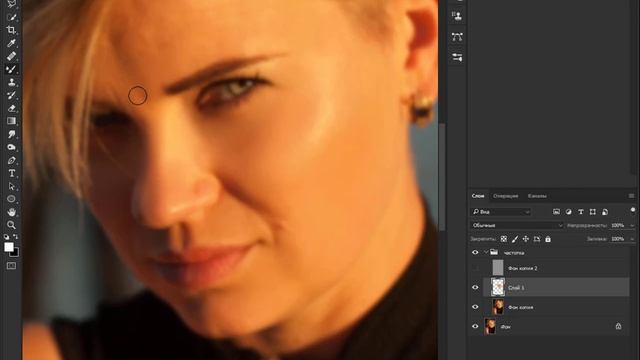
Task: Select the Eraser tool
Action: point(11,108)
